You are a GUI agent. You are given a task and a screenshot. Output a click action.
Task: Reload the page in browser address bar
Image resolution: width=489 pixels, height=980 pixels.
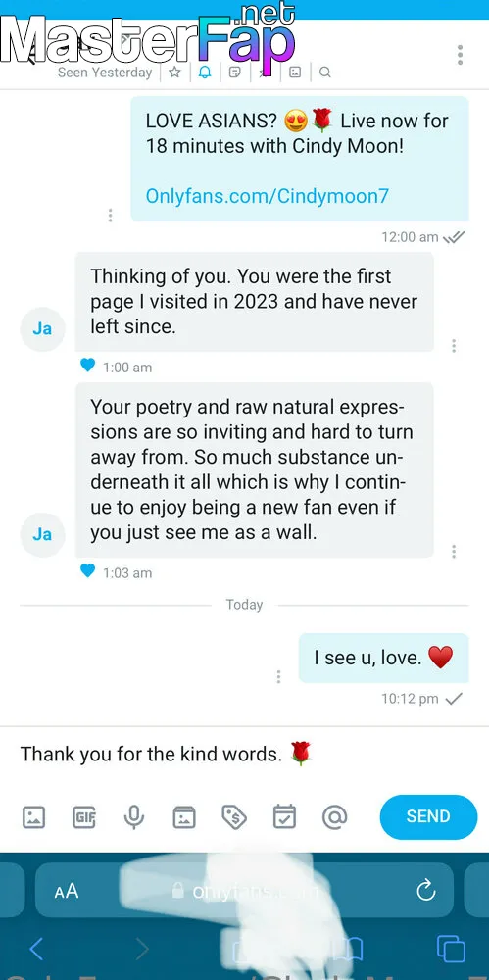pyautogui.click(x=426, y=890)
